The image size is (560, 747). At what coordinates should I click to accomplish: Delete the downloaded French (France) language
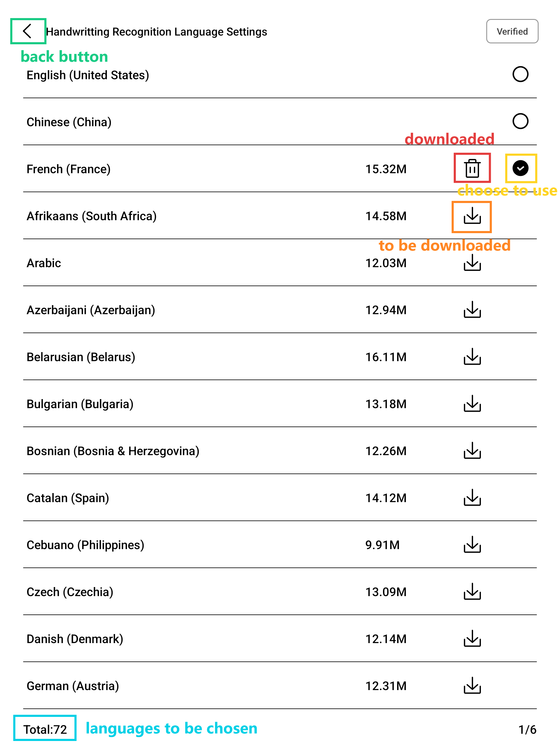[x=472, y=168]
